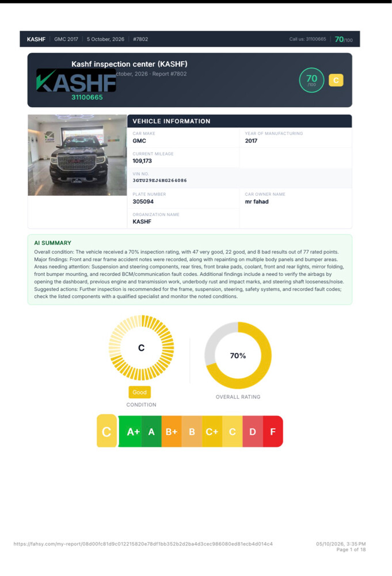
Task: Click the C condition radial gauge
Action: point(141,347)
